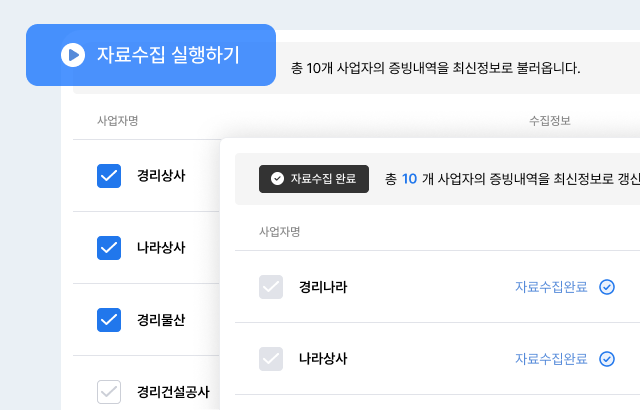Select the 경리건설공사 row label
This screenshot has width=640, height=410.
[x=173, y=392]
